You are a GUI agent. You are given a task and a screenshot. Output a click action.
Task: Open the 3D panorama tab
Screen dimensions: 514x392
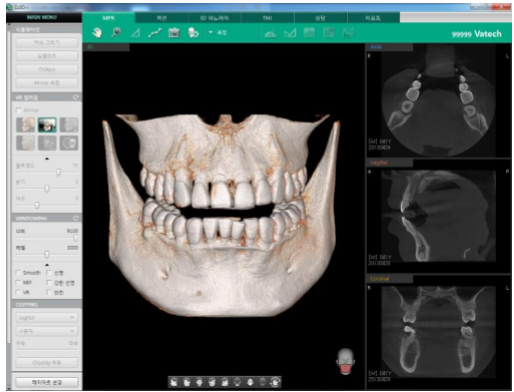pyautogui.click(x=214, y=18)
